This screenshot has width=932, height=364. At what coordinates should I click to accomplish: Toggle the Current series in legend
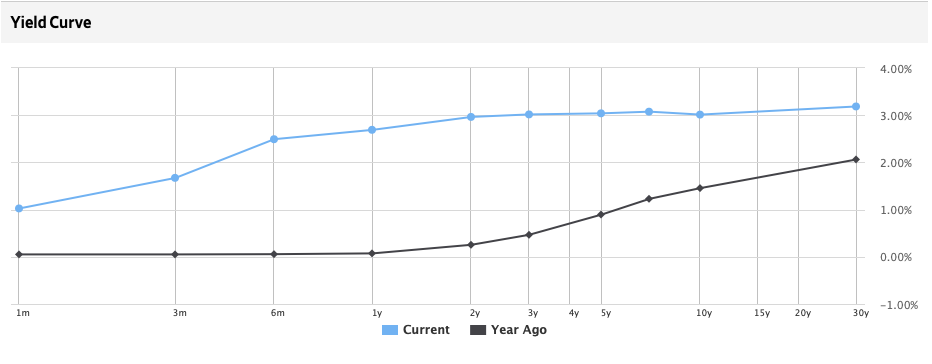[416, 330]
